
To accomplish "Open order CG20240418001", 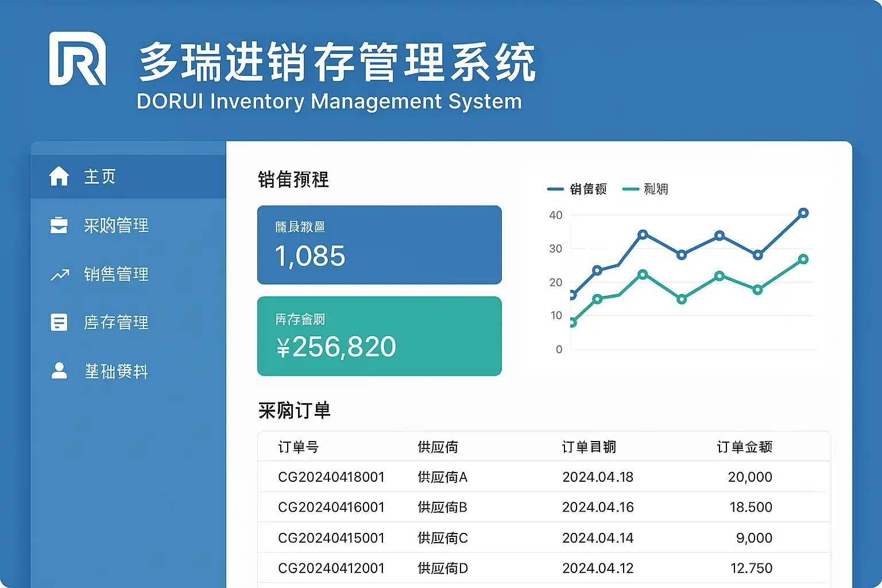I will click(x=331, y=477).
